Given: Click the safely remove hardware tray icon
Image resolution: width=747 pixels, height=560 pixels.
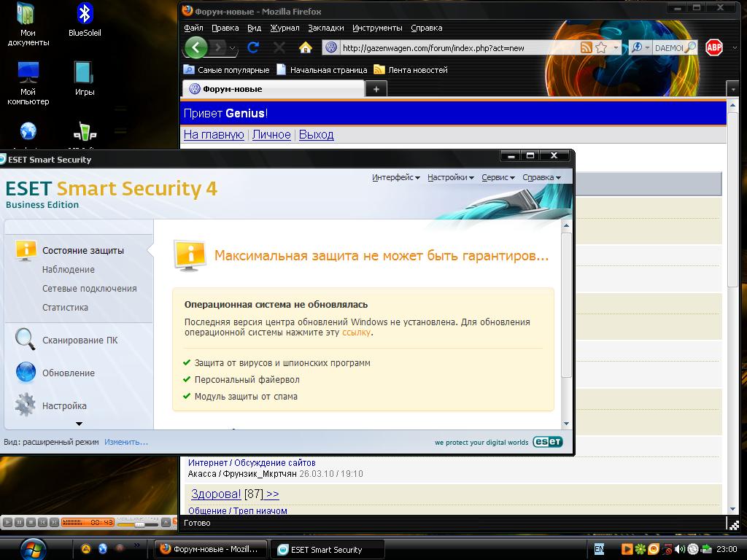Looking at the screenshot, I should 706,549.
